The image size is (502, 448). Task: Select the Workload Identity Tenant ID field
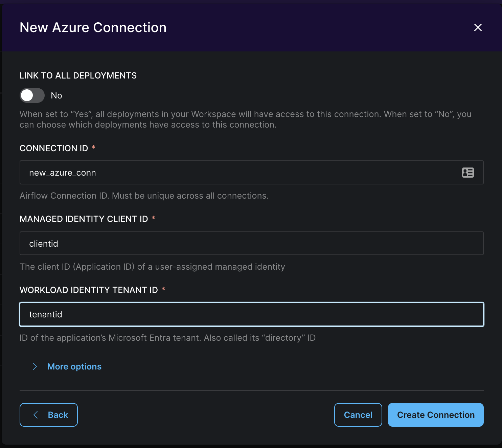click(251, 314)
